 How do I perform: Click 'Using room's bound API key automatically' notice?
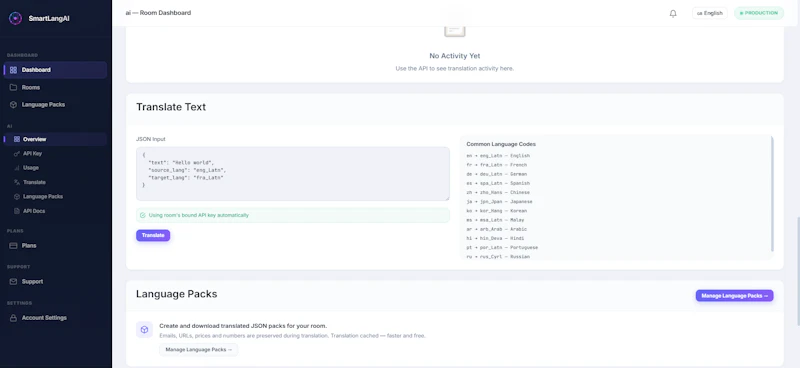(x=293, y=215)
